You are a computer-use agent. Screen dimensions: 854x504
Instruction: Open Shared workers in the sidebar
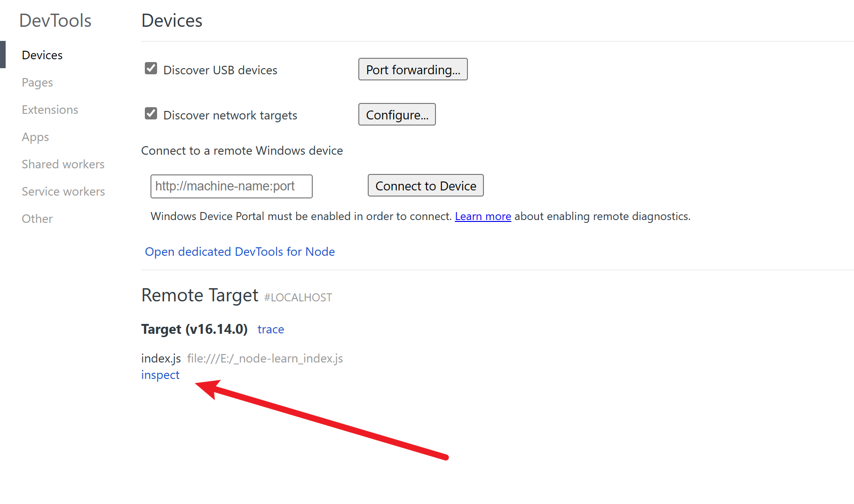63,164
